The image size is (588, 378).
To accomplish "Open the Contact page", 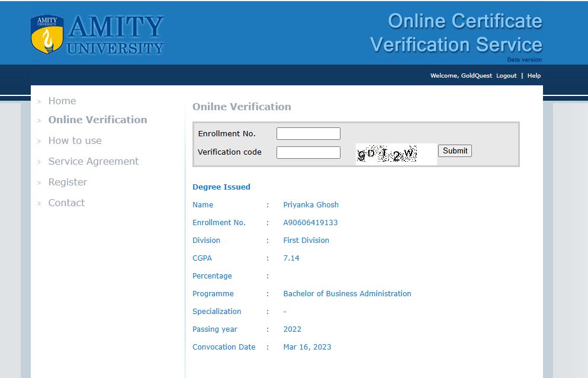I will click(x=66, y=203).
